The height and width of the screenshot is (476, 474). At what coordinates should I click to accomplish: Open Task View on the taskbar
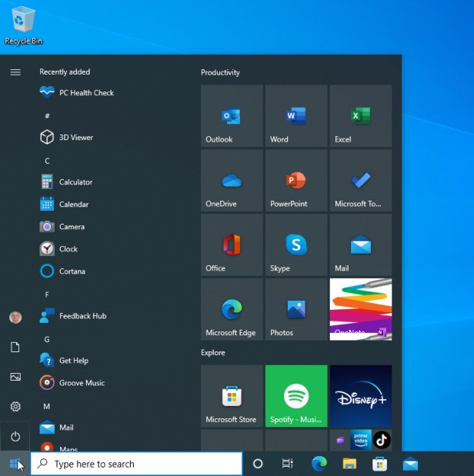click(287, 464)
